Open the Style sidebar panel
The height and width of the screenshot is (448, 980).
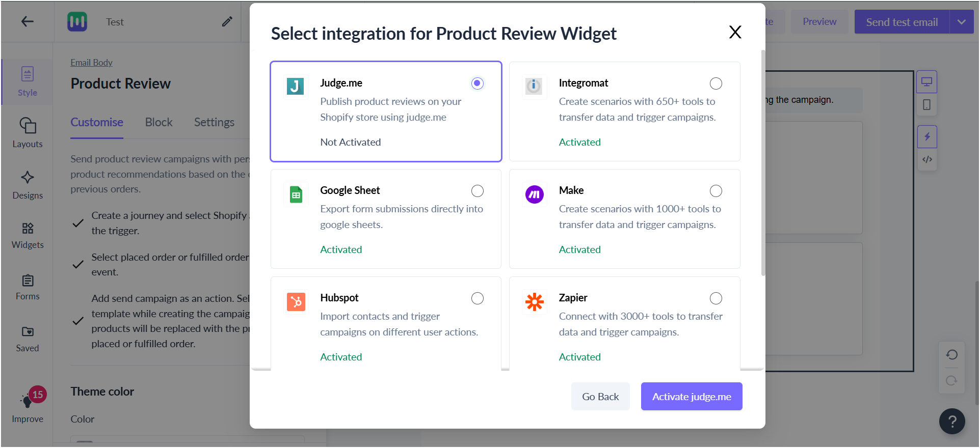tap(28, 81)
